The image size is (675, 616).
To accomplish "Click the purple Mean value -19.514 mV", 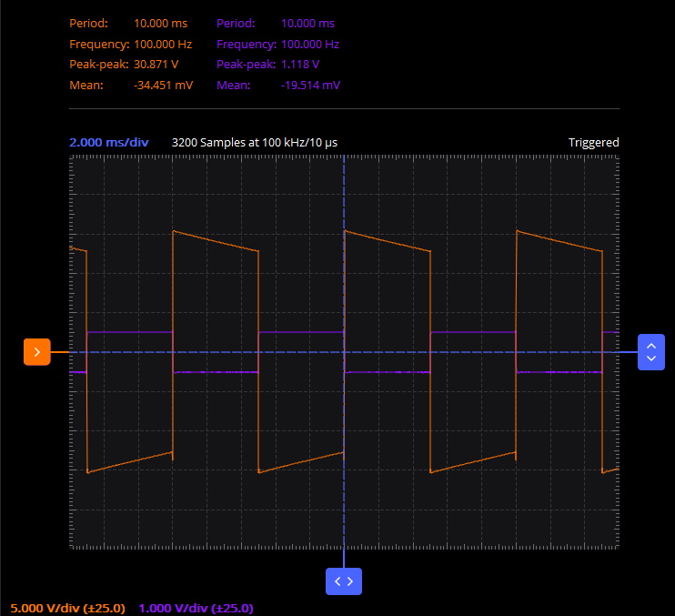I will click(310, 86).
